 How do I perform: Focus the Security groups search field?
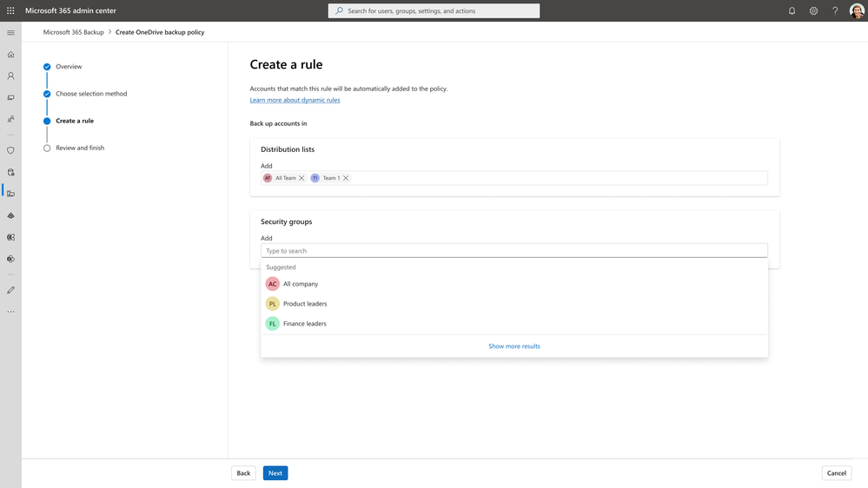[514, 251]
